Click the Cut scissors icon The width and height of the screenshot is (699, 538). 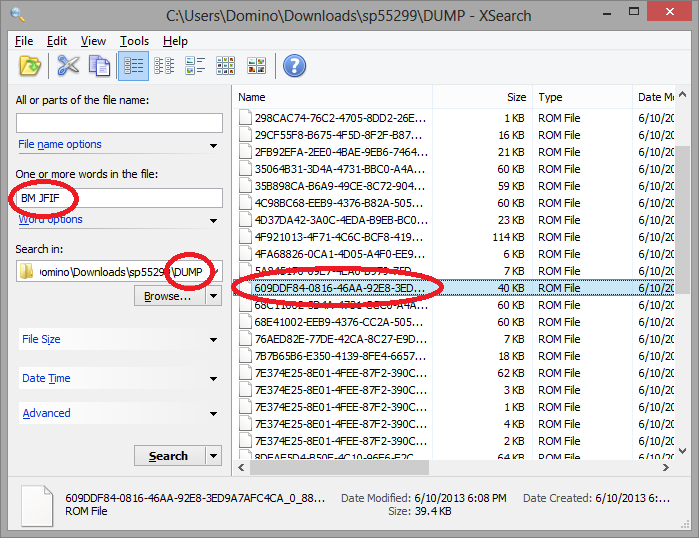coord(68,66)
